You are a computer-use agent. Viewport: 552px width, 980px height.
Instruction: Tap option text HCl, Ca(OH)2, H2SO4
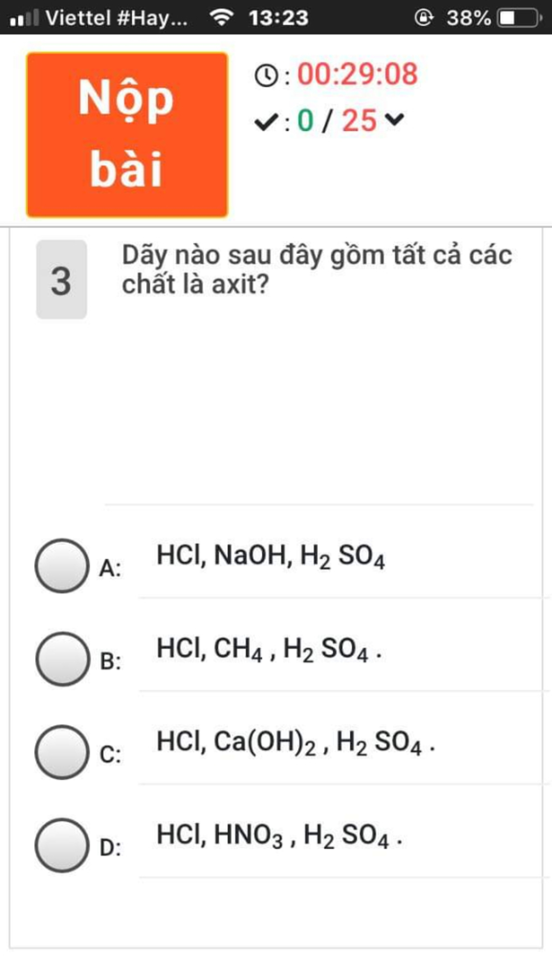click(295, 743)
